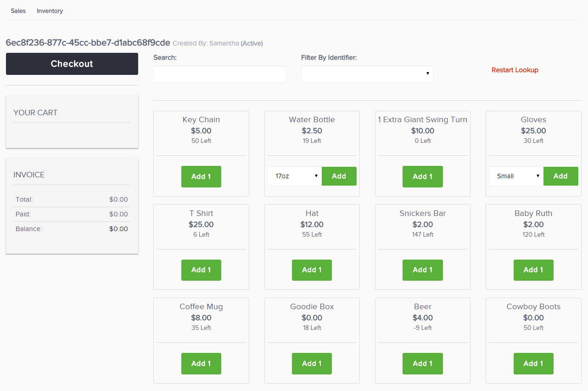Expand the Filter By Identifier dropdown

367,74
